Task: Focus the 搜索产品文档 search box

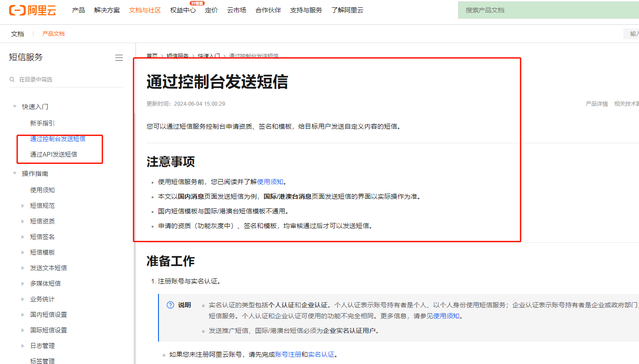Action: tap(548, 10)
